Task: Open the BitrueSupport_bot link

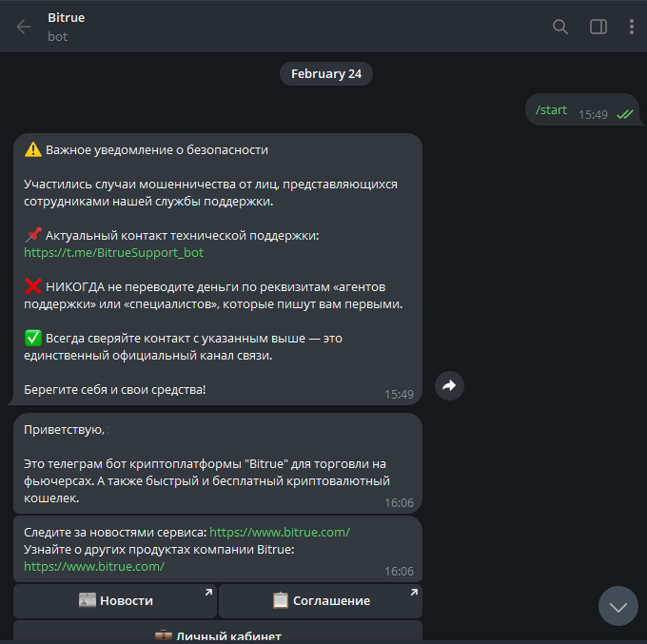Action: coord(114,252)
